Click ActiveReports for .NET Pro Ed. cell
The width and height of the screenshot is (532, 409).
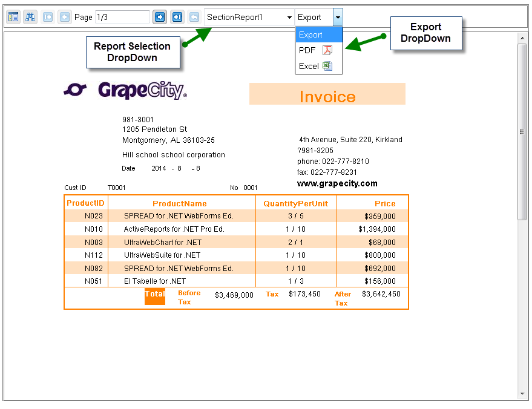pyautogui.click(x=174, y=229)
